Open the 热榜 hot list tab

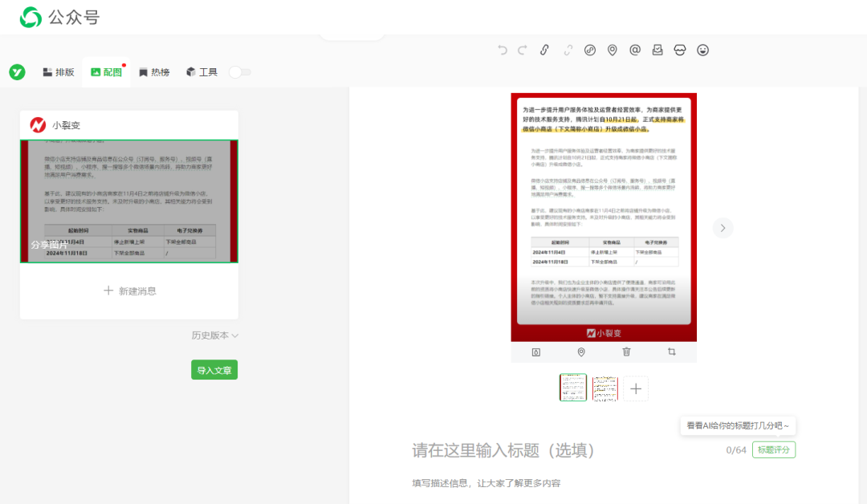point(153,71)
